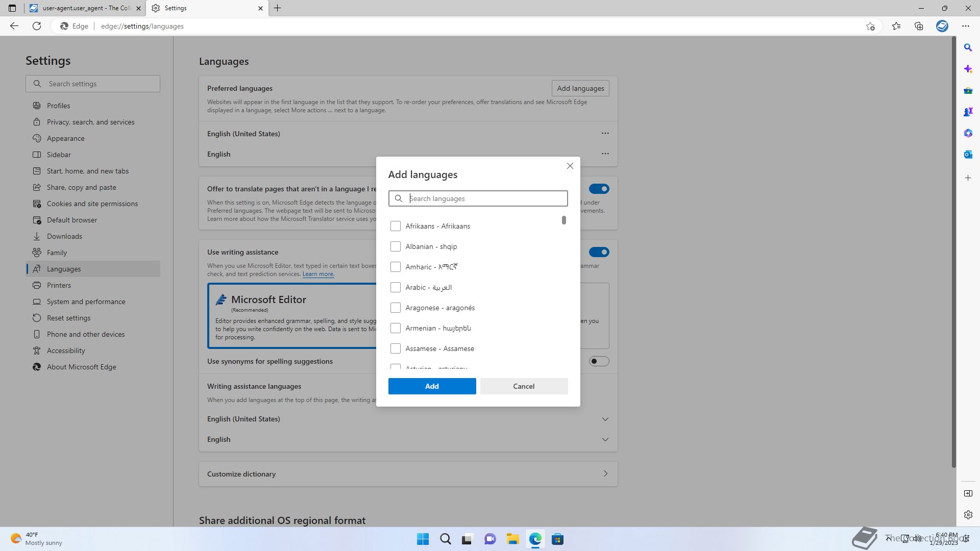Open the tab actions menu icon
This screenshot has width=980, height=551.
point(12,8)
